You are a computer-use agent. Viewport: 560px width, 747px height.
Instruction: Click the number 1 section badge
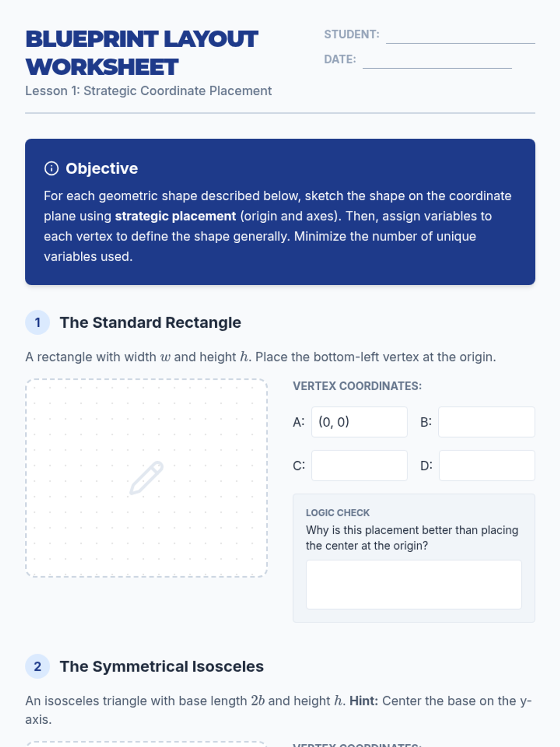coord(37,323)
